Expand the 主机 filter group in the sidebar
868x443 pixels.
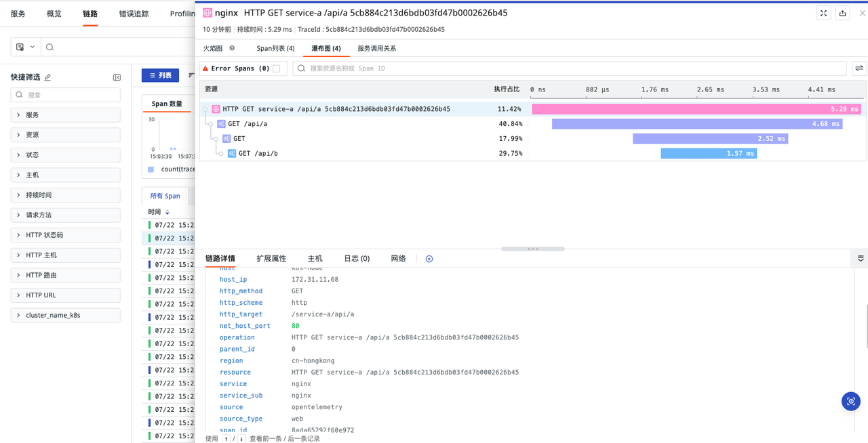(66, 175)
